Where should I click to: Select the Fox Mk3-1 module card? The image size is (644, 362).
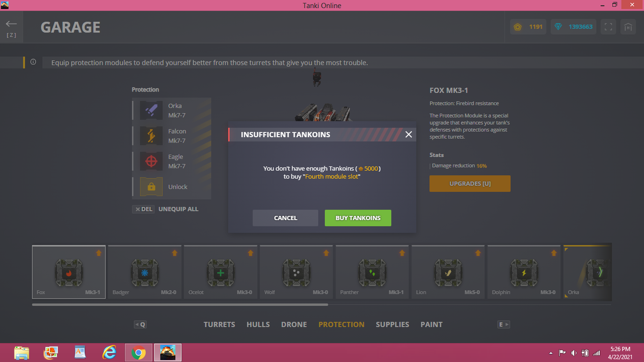point(69,272)
